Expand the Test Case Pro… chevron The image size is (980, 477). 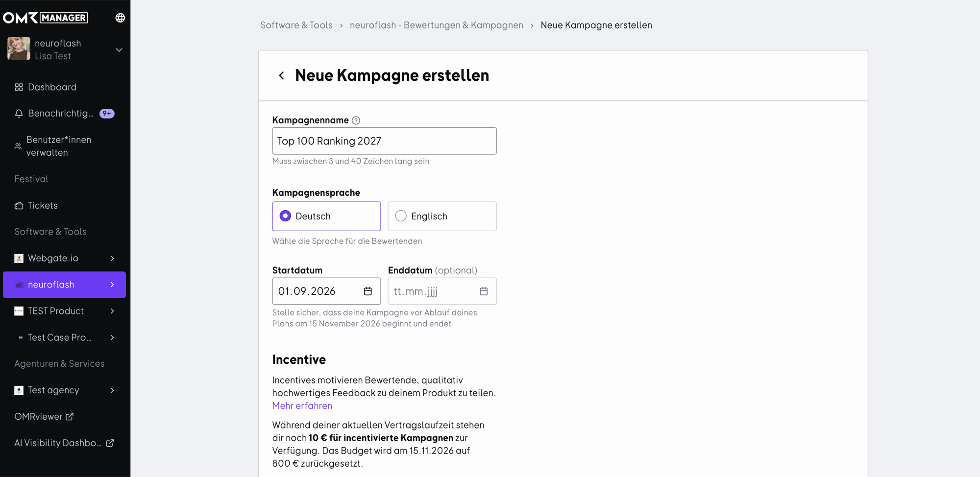click(112, 337)
